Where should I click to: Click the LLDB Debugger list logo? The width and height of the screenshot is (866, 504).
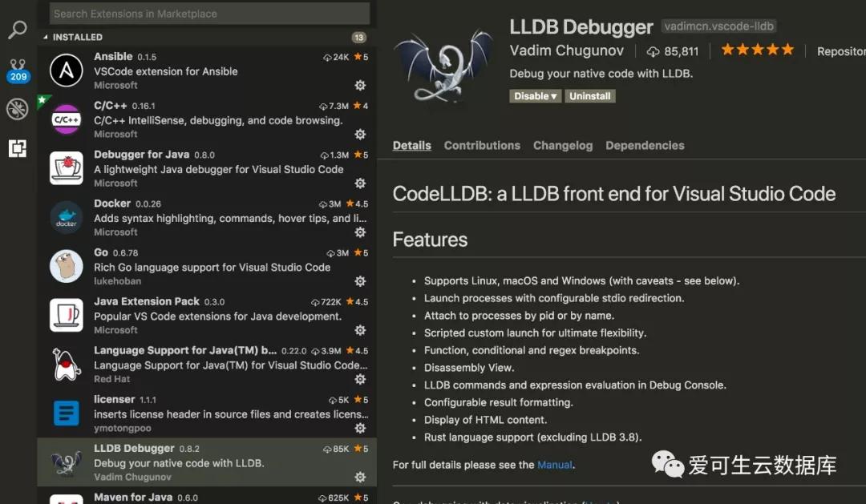67,462
